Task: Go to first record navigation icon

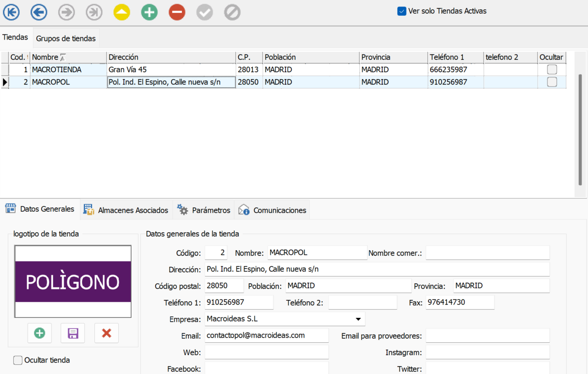Action: 11,12
